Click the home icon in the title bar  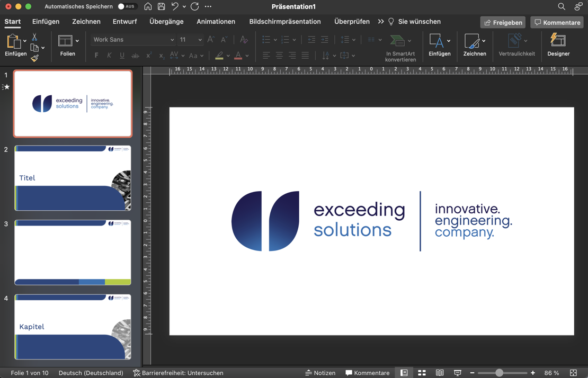coord(148,6)
